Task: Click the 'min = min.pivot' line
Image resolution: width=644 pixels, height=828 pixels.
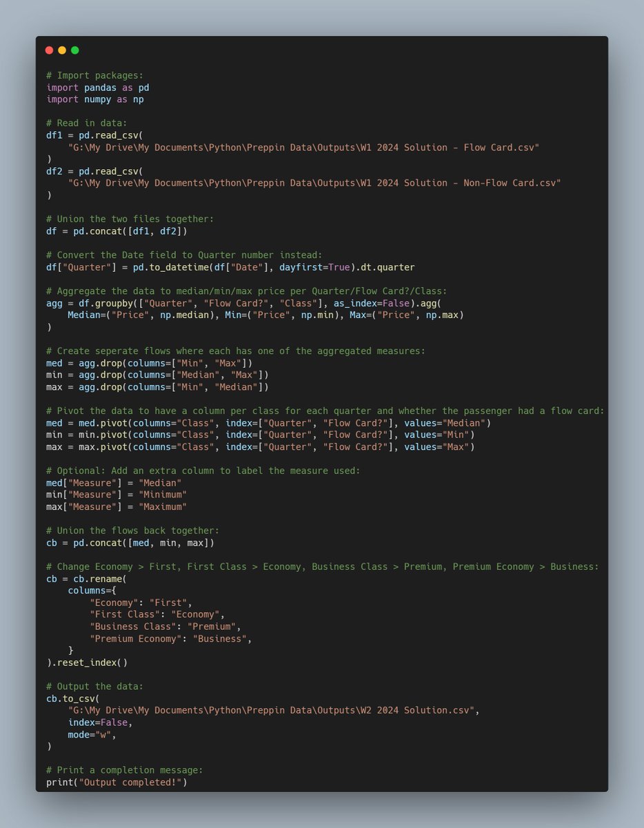Action: [260, 435]
